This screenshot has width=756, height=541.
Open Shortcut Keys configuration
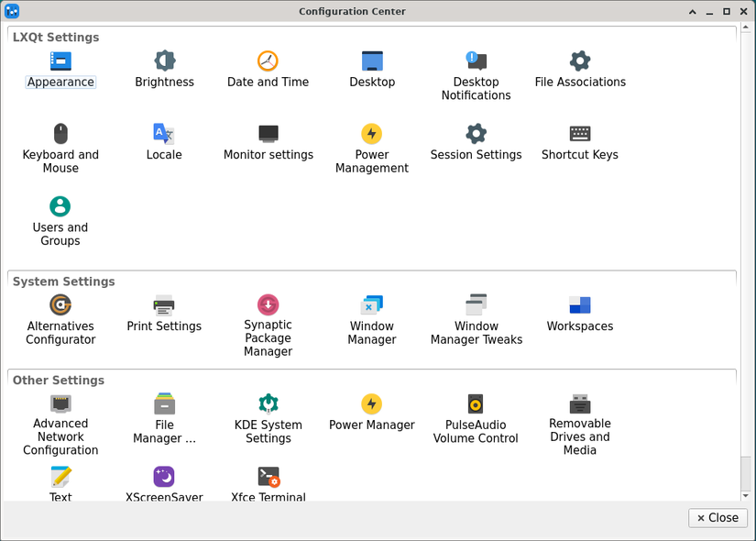tap(580, 135)
